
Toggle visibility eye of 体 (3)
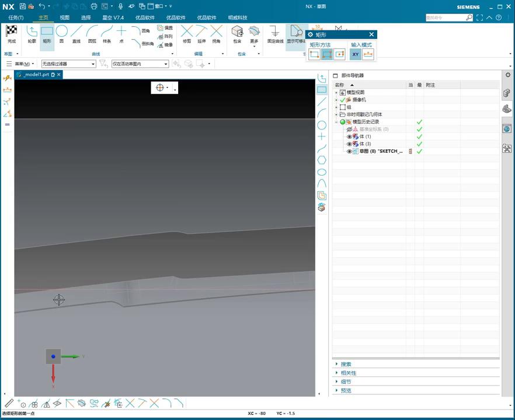pyautogui.click(x=350, y=143)
